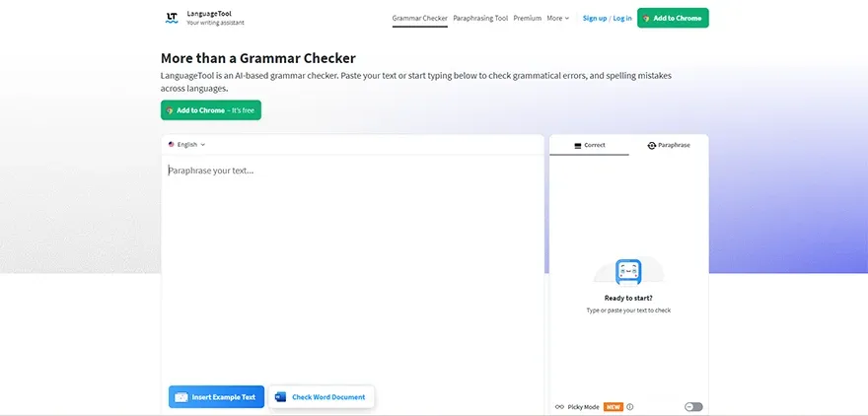Click the More than a Grammar Checker heading
The height and width of the screenshot is (416, 868).
pyautogui.click(x=258, y=58)
